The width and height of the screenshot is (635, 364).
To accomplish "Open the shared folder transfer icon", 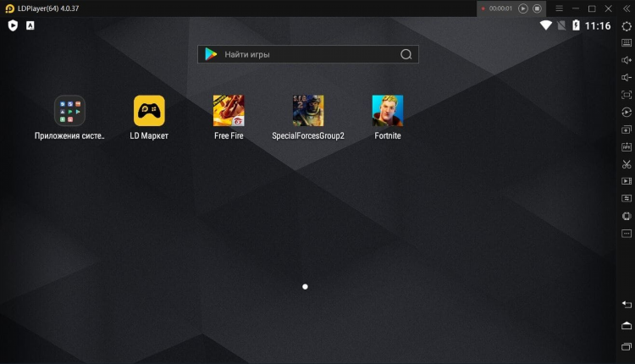I will pos(627,198).
